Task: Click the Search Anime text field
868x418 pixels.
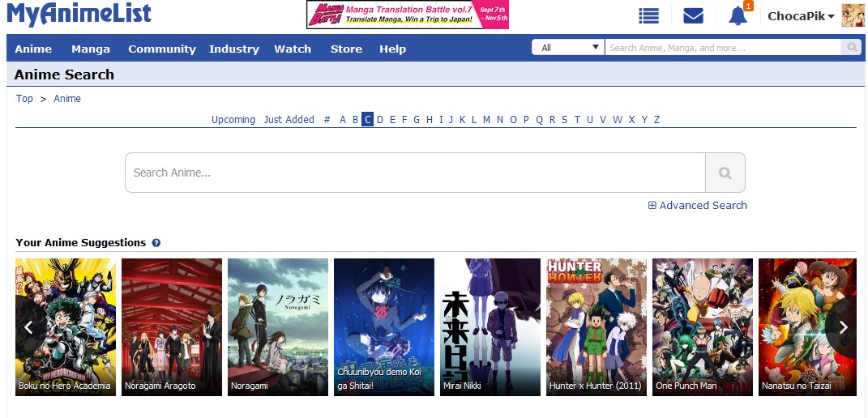Action: click(415, 173)
